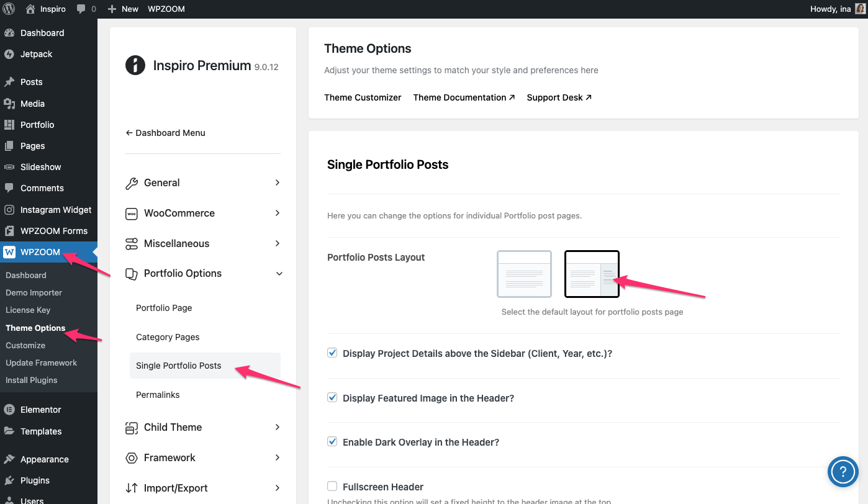Click the user avatar in top bar
The width and height of the screenshot is (868, 504).
[860, 9]
